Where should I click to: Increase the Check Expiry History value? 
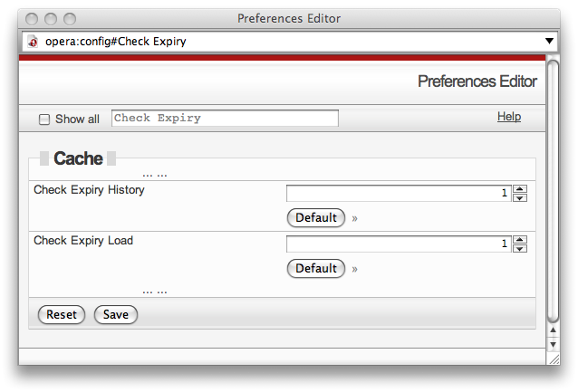(520, 189)
